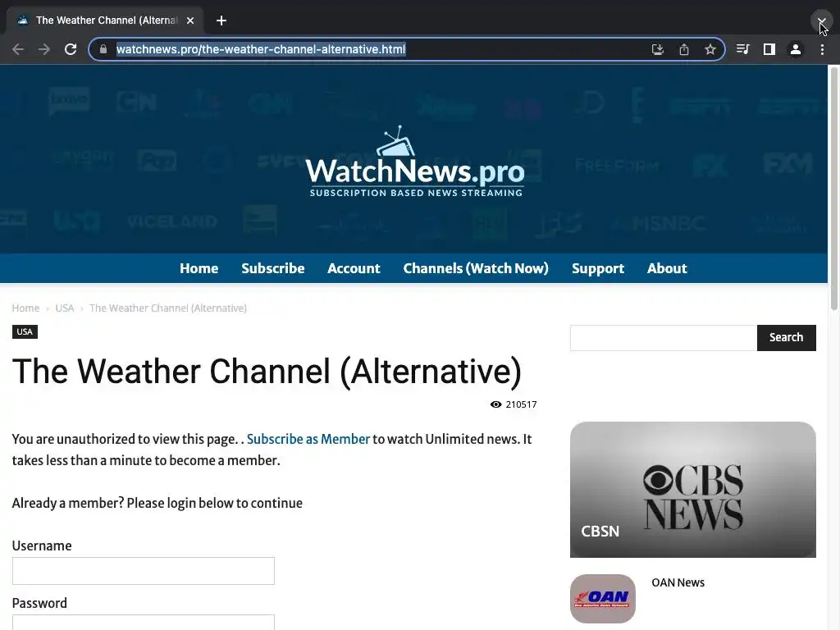The height and width of the screenshot is (630, 840).
Task: Toggle the browser side panel icon
Action: (769, 50)
